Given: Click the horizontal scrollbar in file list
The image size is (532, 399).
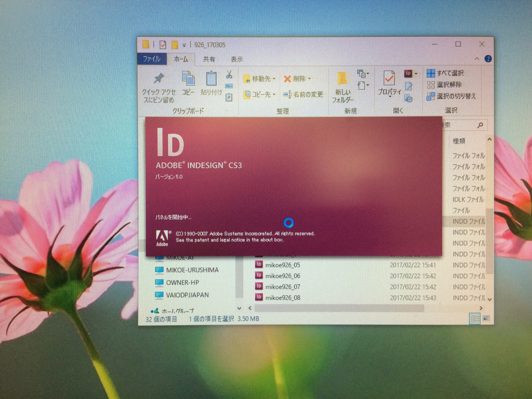Looking at the screenshot, I should tap(339, 308).
